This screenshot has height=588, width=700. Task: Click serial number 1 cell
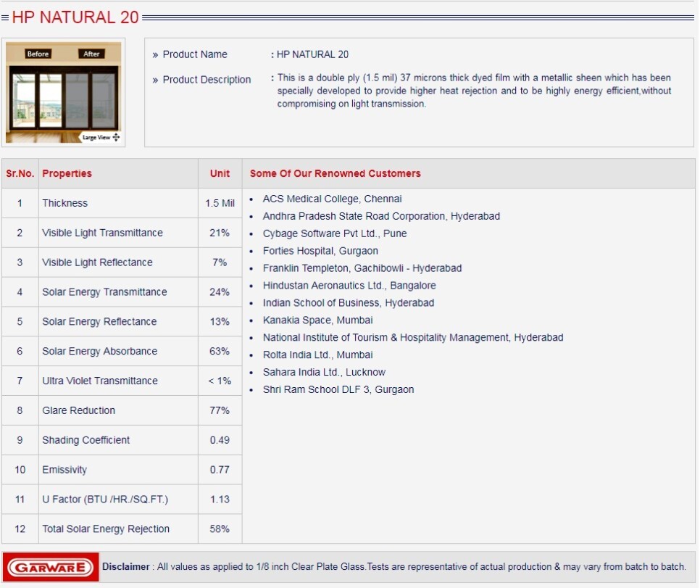(x=20, y=203)
